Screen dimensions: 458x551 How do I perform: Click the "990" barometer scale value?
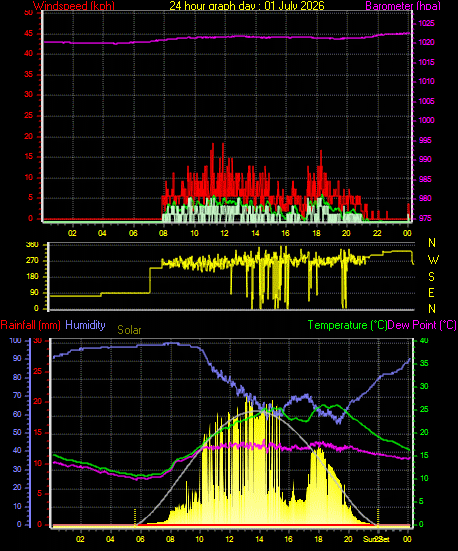pyautogui.click(x=425, y=159)
